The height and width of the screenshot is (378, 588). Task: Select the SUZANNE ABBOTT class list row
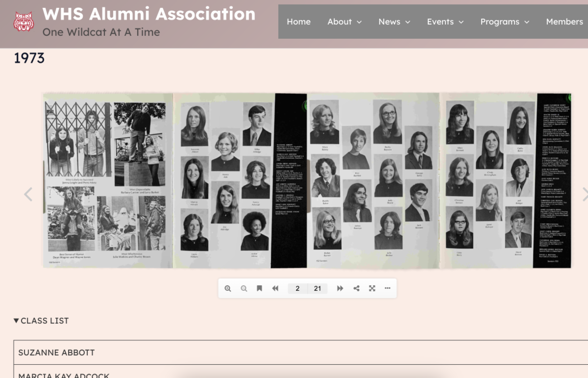click(x=301, y=353)
